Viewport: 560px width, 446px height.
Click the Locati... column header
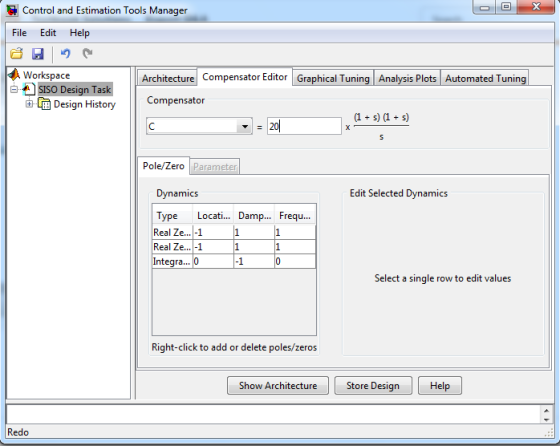(213, 215)
